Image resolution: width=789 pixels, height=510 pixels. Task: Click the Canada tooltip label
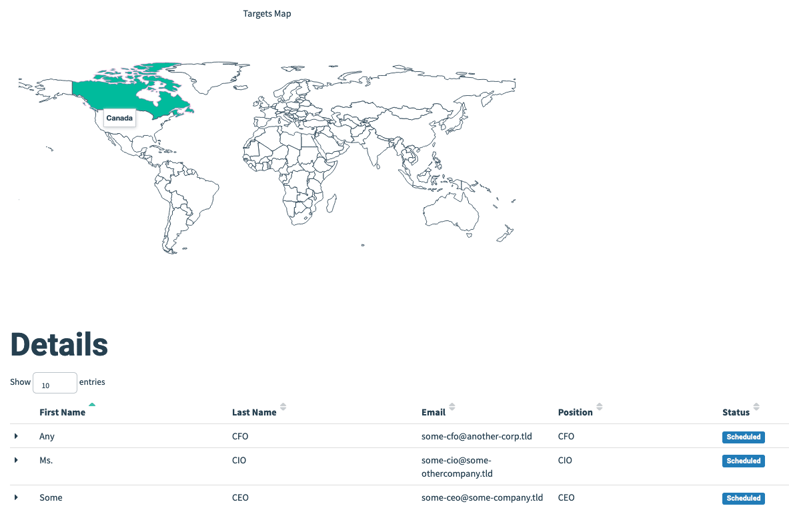click(x=119, y=118)
